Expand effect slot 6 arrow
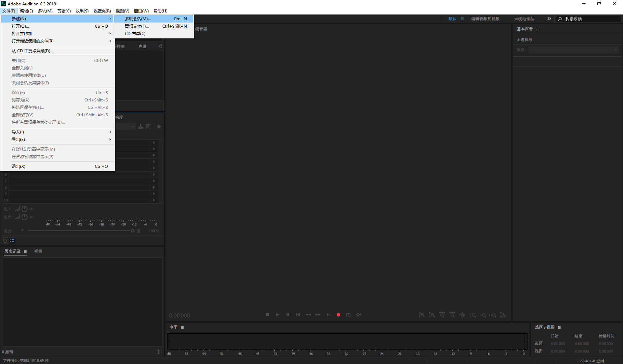This screenshot has width=623, height=364. 154,175
